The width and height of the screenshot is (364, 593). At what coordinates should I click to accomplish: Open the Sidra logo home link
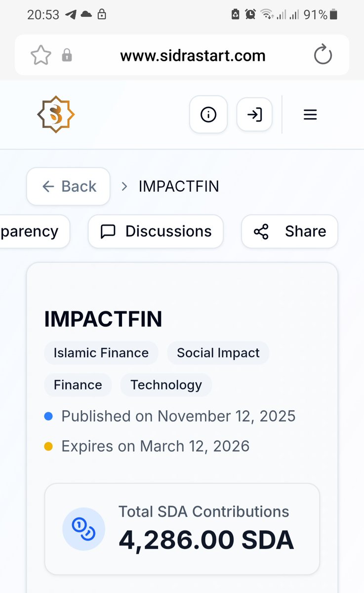(56, 114)
